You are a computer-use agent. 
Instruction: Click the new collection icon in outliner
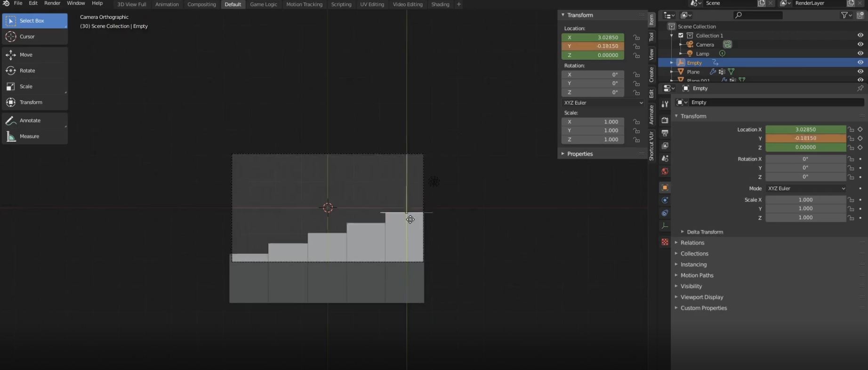tap(860, 16)
